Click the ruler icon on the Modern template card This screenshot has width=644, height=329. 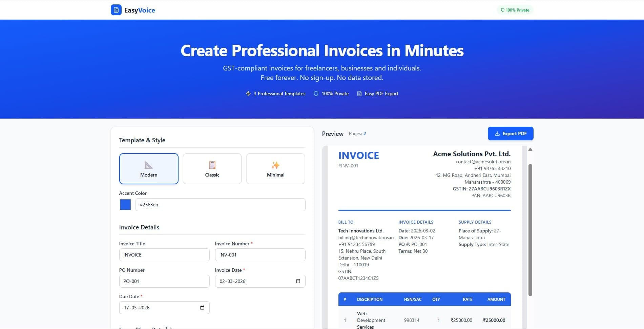[x=148, y=165]
